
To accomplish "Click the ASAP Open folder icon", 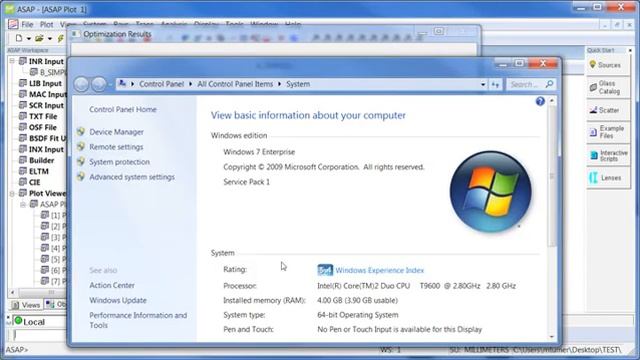I will (x=39, y=38).
